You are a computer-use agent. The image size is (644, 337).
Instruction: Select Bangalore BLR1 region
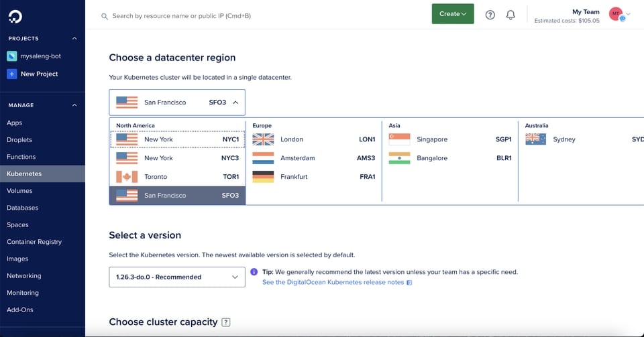point(450,158)
